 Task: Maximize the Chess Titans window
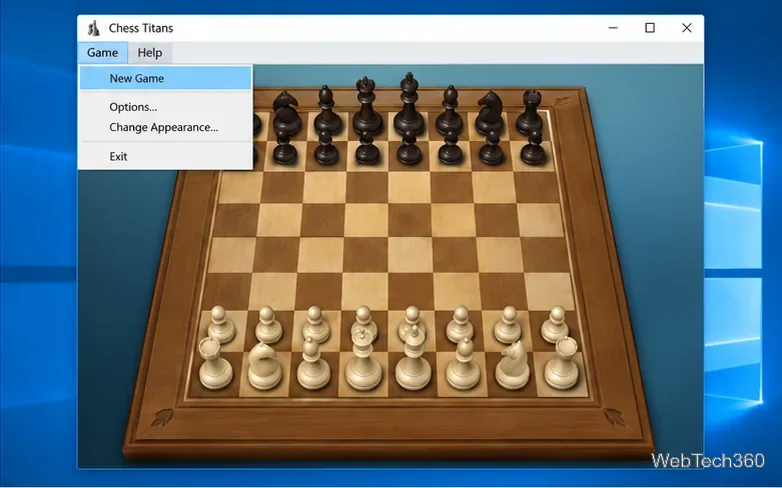pyautogui.click(x=650, y=28)
